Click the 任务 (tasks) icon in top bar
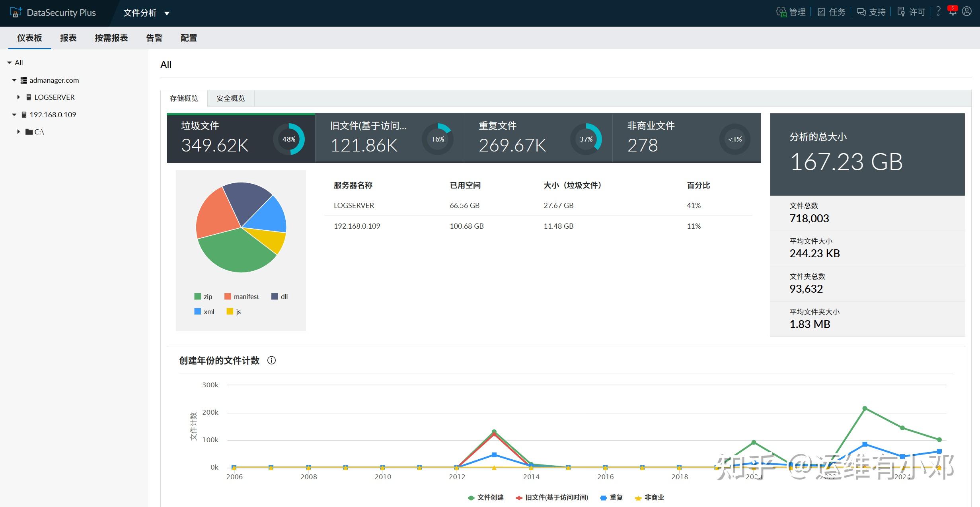The image size is (980, 507). point(821,12)
